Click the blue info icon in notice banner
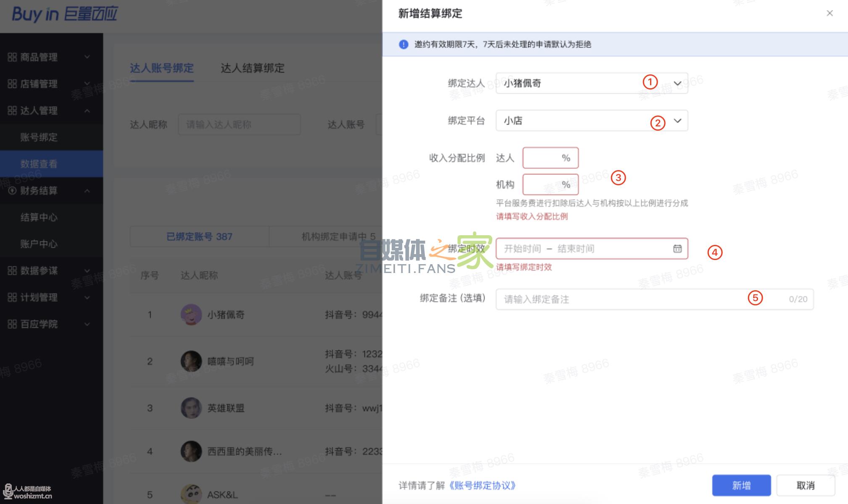The height and width of the screenshot is (504, 848). pos(403,44)
